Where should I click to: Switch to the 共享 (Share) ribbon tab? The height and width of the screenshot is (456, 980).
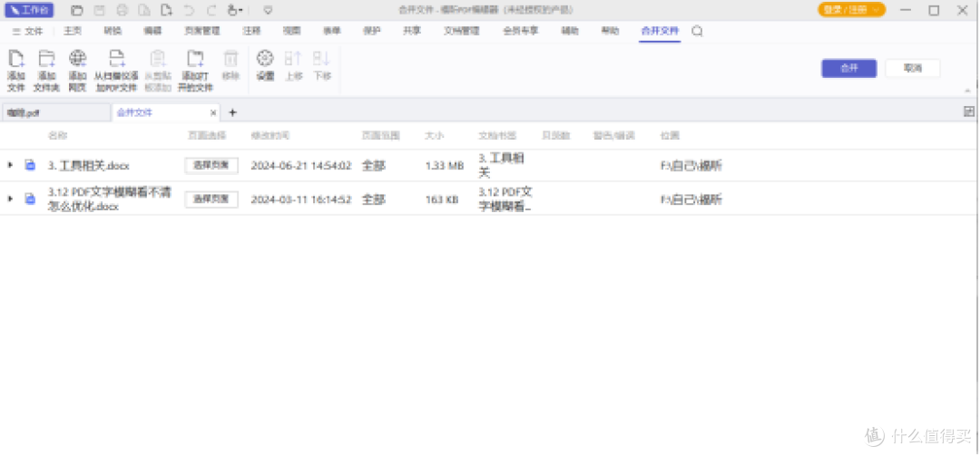pyautogui.click(x=412, y=31)
